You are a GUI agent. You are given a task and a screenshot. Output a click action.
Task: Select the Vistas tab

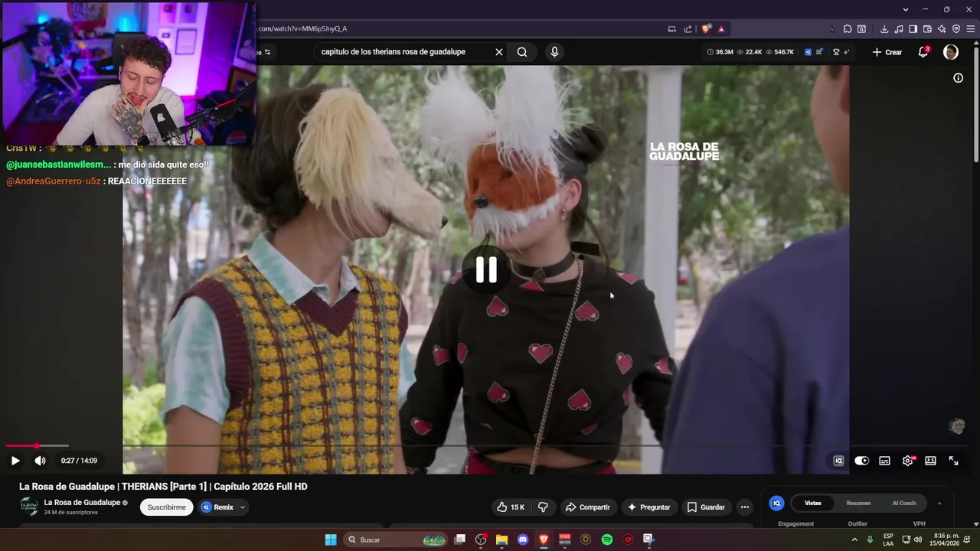click(813, 503)
